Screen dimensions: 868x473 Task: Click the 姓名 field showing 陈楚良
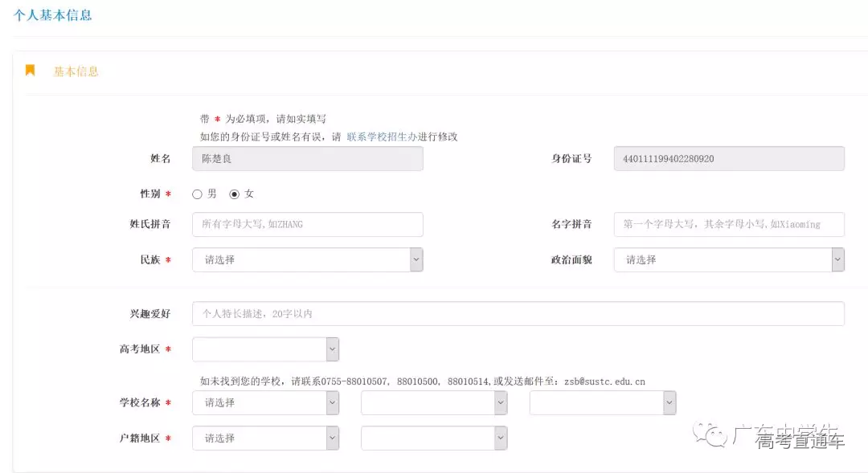pyautogui.click(x=307, y=159)
